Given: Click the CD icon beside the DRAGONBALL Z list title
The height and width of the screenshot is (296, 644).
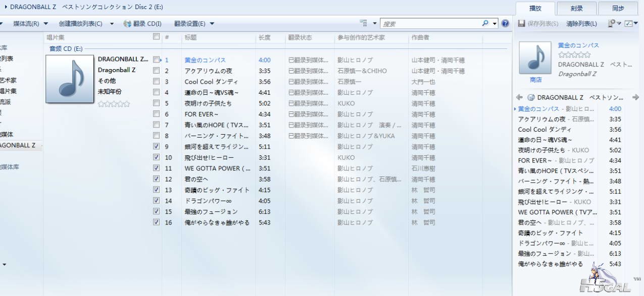Looking at the screenshot, I should point(531,97).
